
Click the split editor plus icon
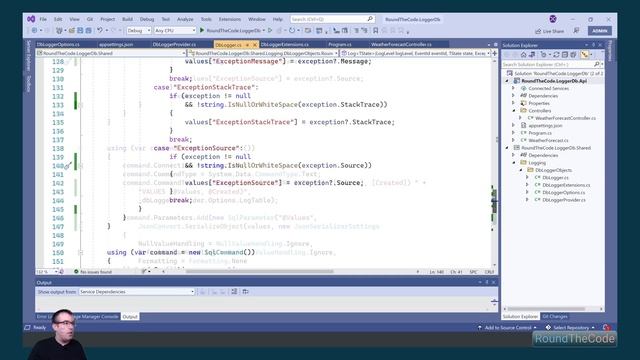[494, 53]
